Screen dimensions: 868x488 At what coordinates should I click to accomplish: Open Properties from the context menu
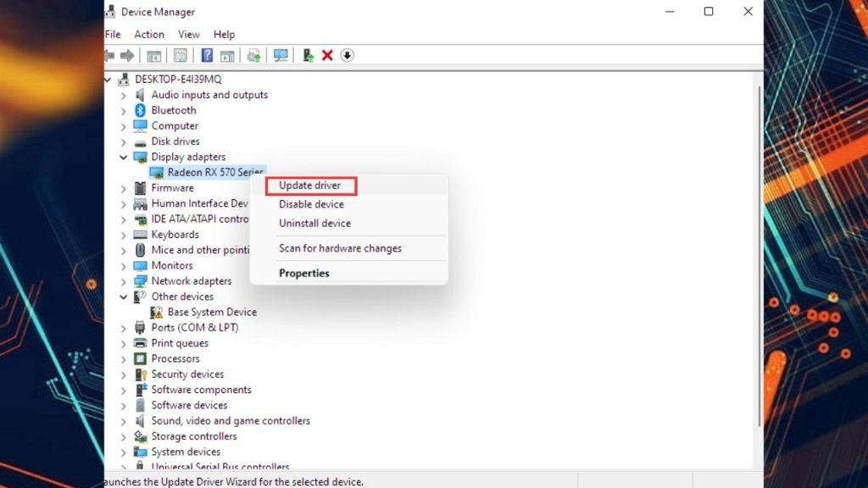[x=304, y=274]
